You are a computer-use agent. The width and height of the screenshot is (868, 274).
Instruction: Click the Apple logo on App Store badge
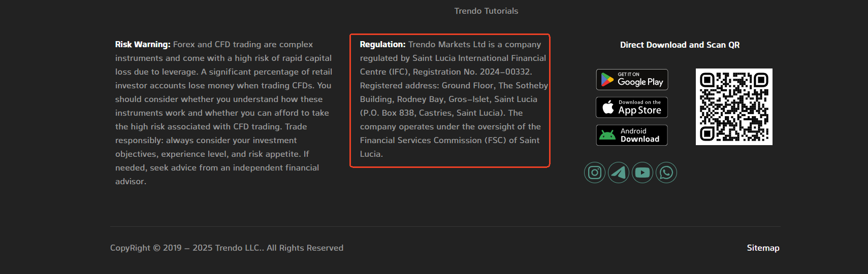(608, 107)
